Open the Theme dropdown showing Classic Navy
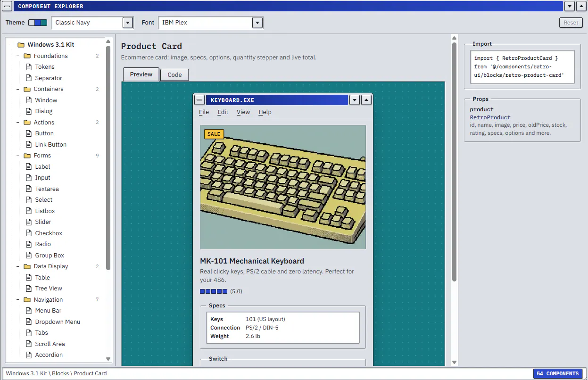Screen dimensions: 588x380 pos(92,23)
